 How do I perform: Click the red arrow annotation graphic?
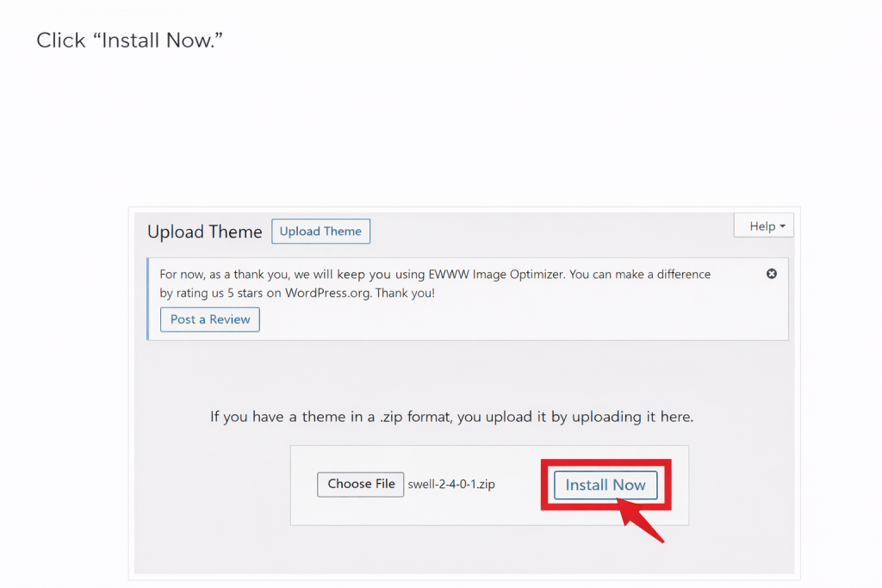[x=641, y=520]
